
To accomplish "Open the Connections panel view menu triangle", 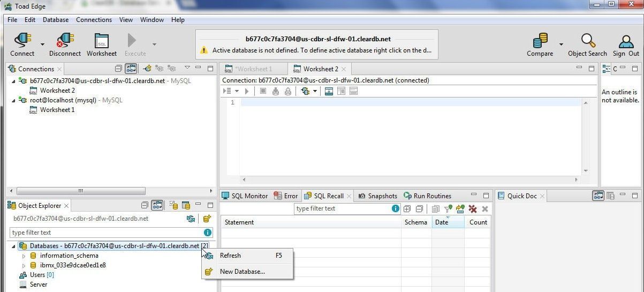I will (x=187, y=68).
